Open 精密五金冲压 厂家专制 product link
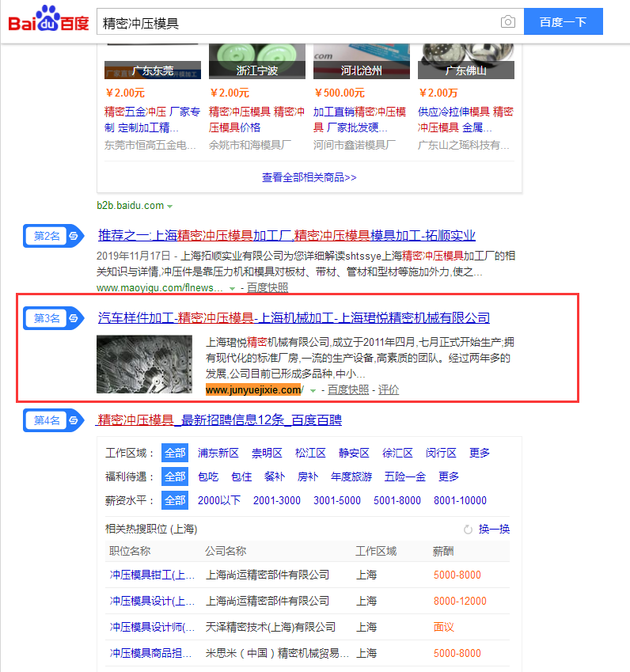 coord(152,120)
